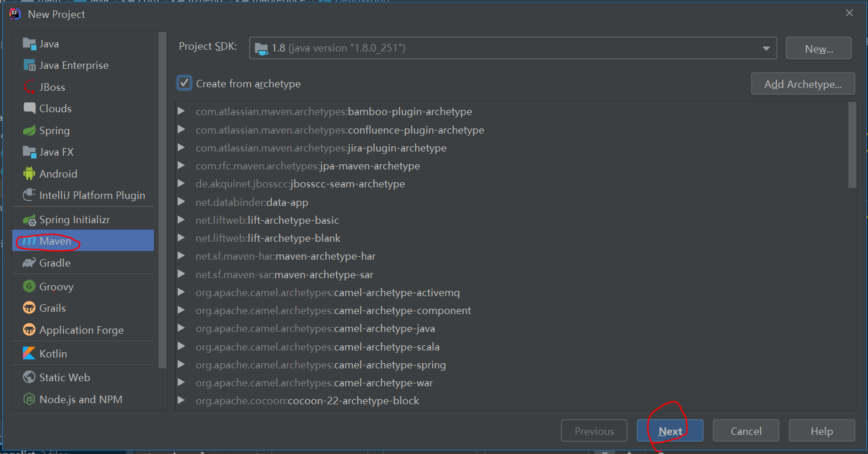Choose Java Enterprise label in the list
The height and width of the screenshot is (454, 868).
pos(73,65)
